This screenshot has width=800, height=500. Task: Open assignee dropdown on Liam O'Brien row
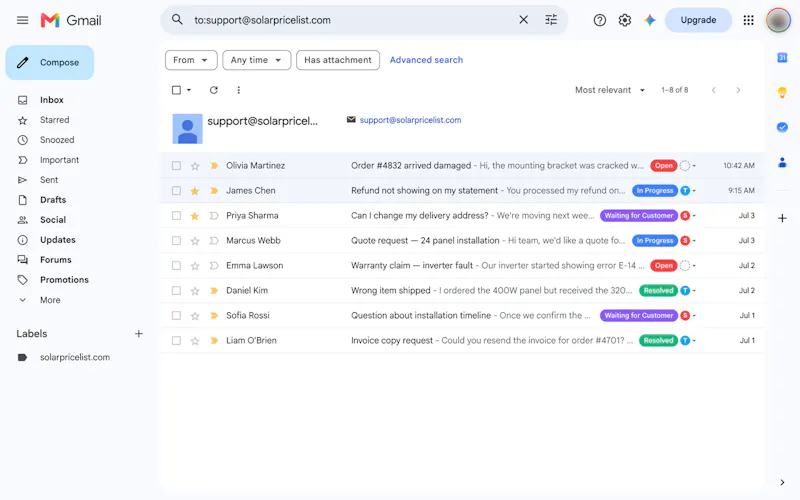[694, 341]
